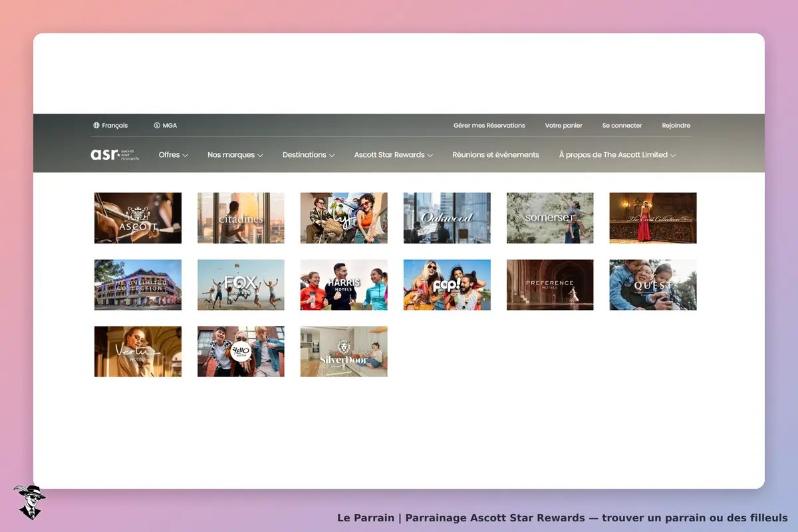Image resolution: width=798 pixels, height=532 pixels.
Task: Open the FOX Hotels thumbnail
Action: coord(241,285)
